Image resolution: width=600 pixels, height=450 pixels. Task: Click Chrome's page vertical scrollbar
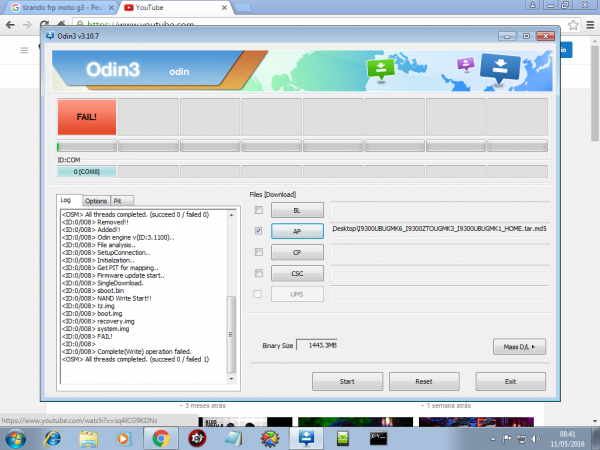(x=595, y=92)
